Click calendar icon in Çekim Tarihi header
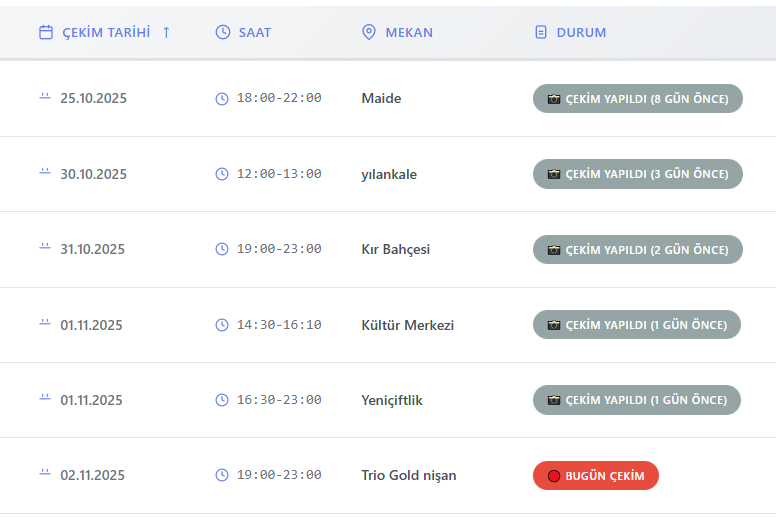The image size is (776, 517). click(x=45, y=32)
